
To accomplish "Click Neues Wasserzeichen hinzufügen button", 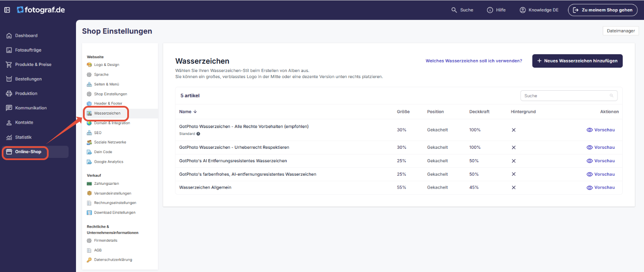I will point(578,61).
